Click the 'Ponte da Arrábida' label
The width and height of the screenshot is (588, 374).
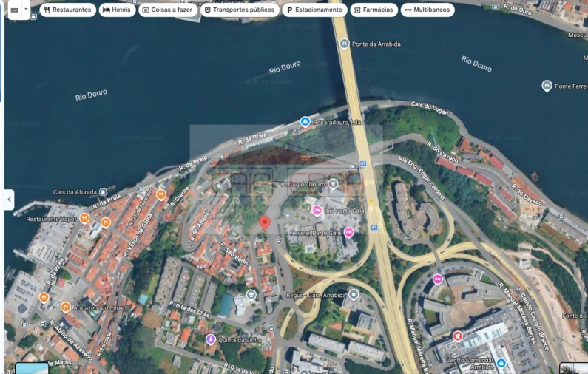(376, 44)
